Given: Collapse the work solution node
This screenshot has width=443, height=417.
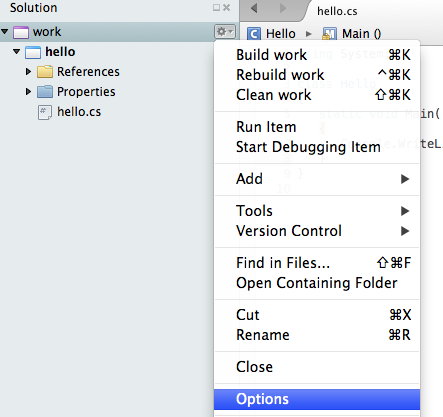Looking at the screenshot, I should click(4, 32).
